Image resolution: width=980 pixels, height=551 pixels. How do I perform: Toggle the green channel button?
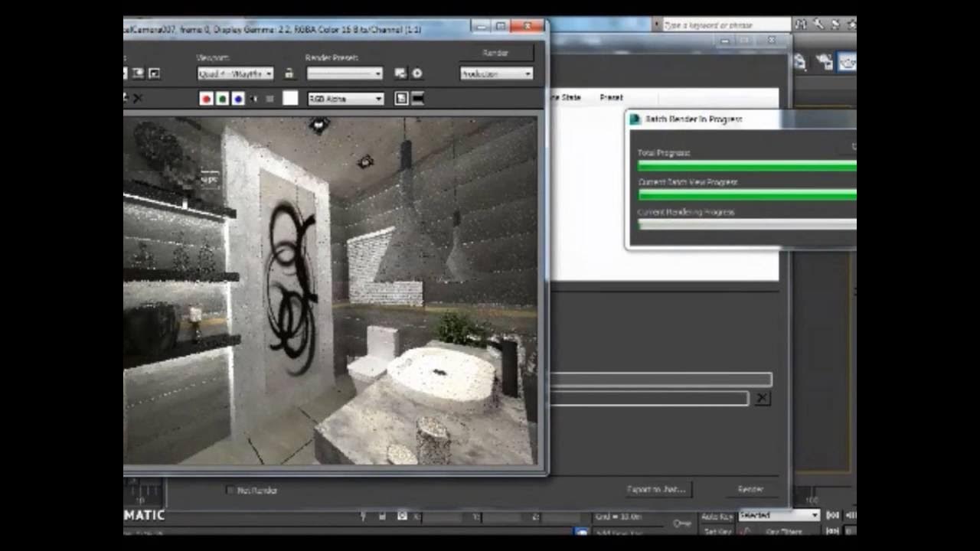pyautogui.click(x=222, y=99)
